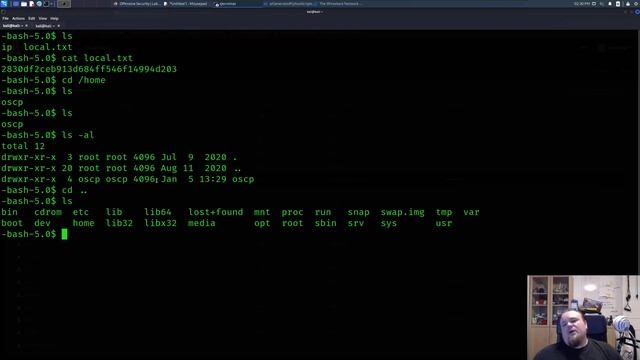Click the 'sbin' directory name

point(326,223)
